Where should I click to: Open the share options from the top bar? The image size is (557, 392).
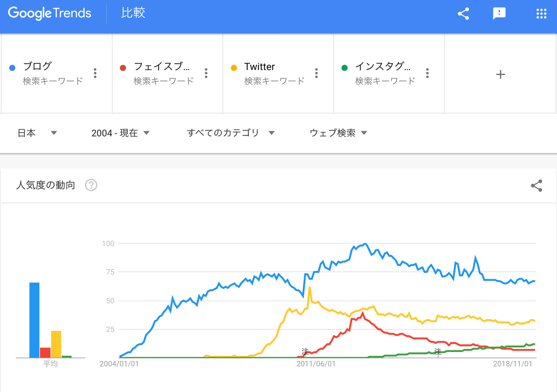(463, 13)
